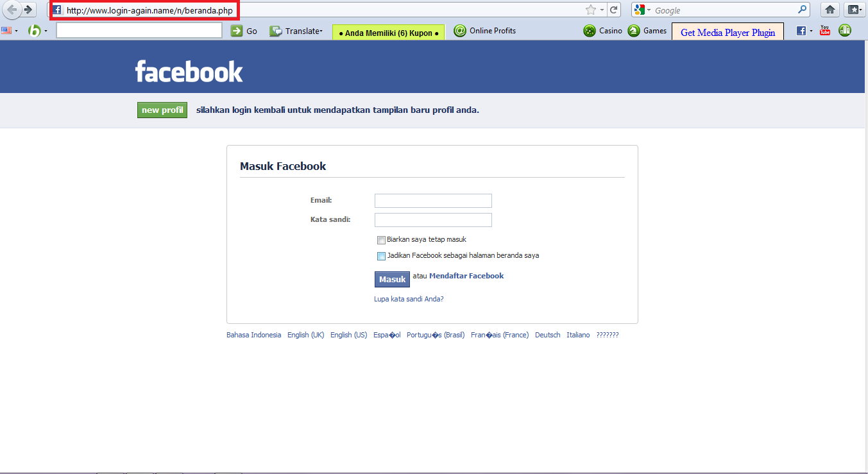Screen dimensions: 868x474
Task: Click the US flag toolbar icon
Action: 6,30
